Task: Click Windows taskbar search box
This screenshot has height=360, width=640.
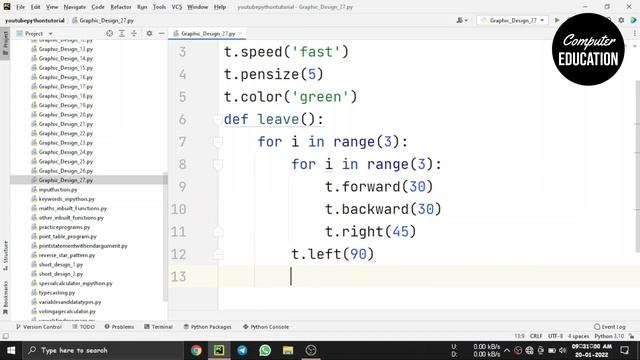Action: point(102,350)
